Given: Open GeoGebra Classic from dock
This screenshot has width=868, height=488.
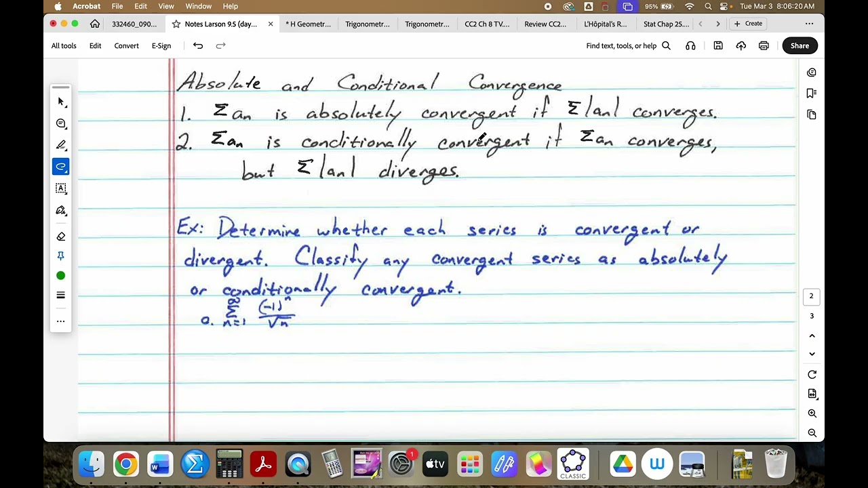Looking at the screenshot, I should (573, 464).
